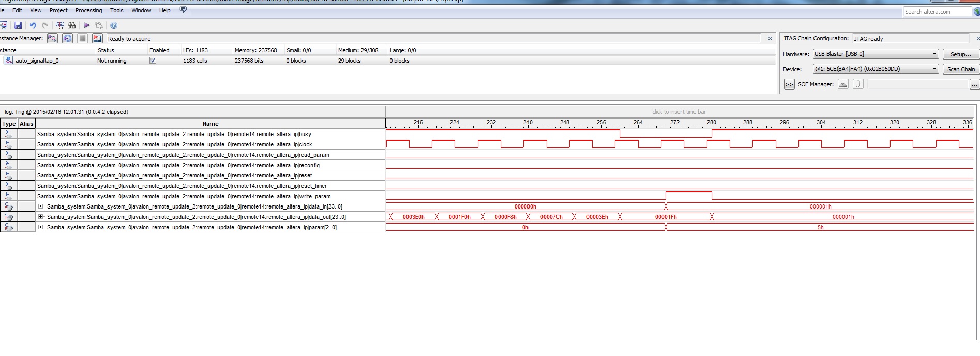Undo the last action
The image size is (980, 356).
pyautogui.click(x=33, y=25)
